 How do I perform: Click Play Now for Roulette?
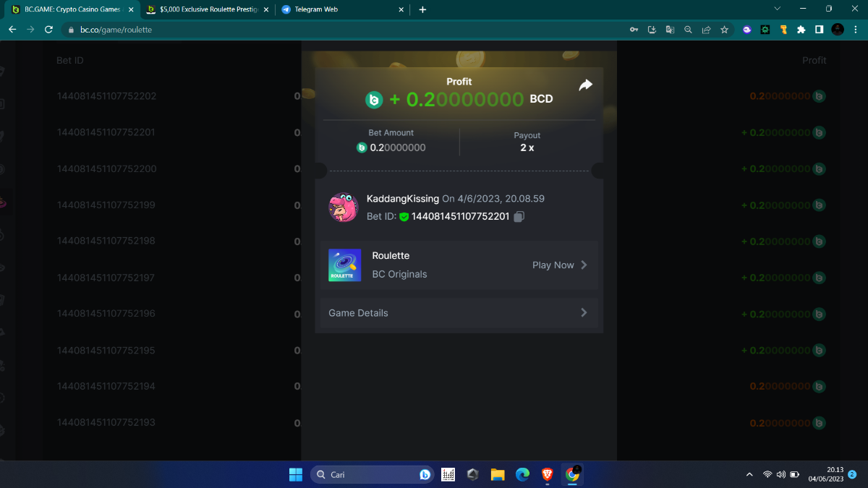point(559,265)
